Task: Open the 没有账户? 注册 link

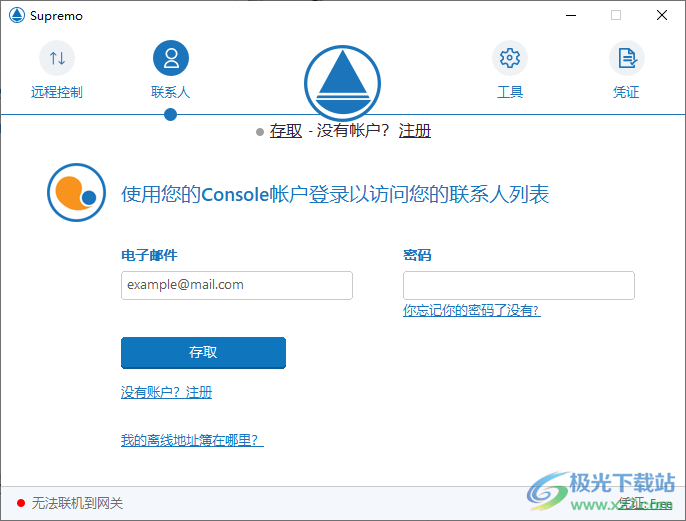Action: tap(167, 392)
